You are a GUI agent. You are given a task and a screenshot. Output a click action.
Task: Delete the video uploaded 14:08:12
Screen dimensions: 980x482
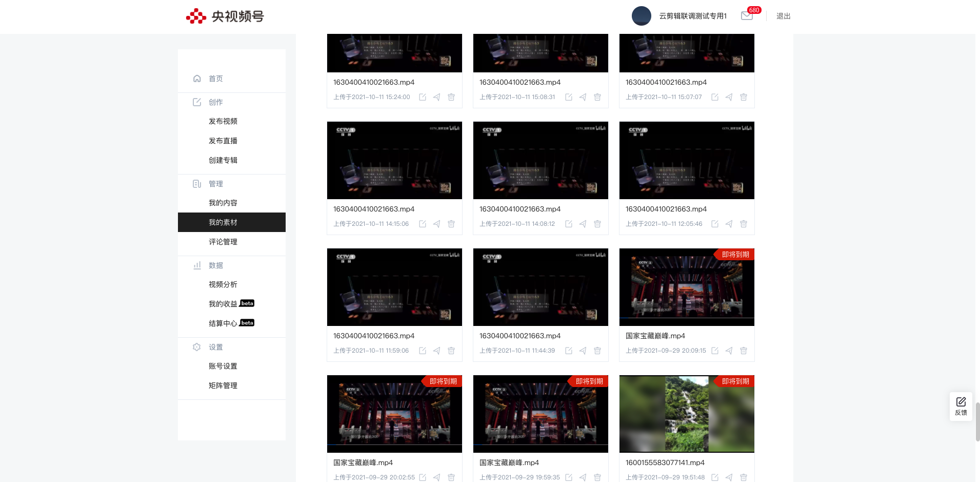pyautogui.click(x=597, y=224)
